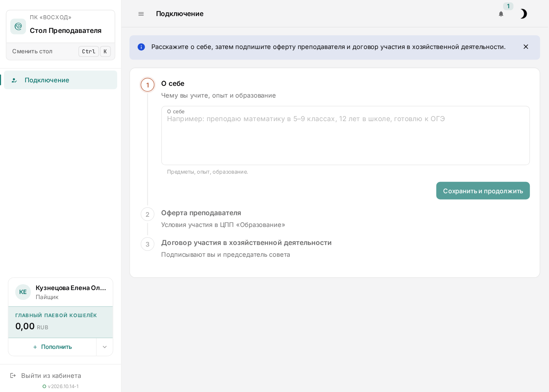Click the notification count badge 1
The height and width of the screenshot is (392, 549).
(x=508, y=6)
